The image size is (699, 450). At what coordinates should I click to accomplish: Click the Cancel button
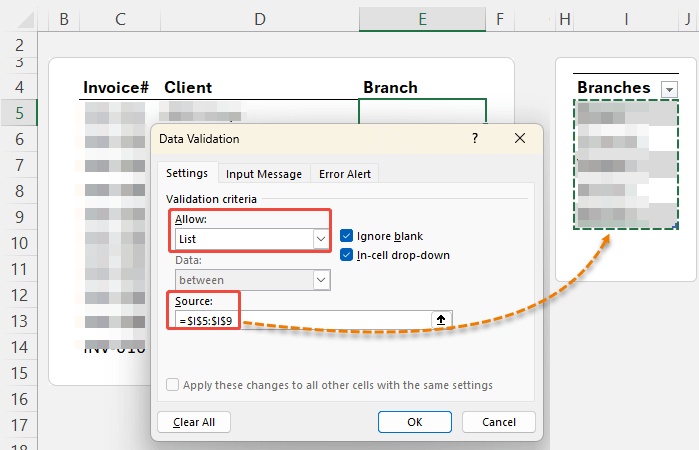pyautogui.click(x=499, y=422)
